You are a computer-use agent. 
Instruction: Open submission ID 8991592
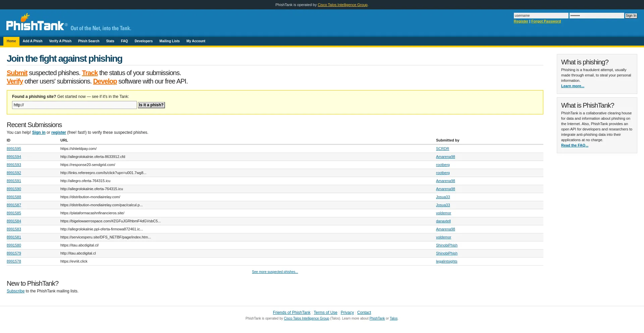pyautogui.click(x=14, y=173)
